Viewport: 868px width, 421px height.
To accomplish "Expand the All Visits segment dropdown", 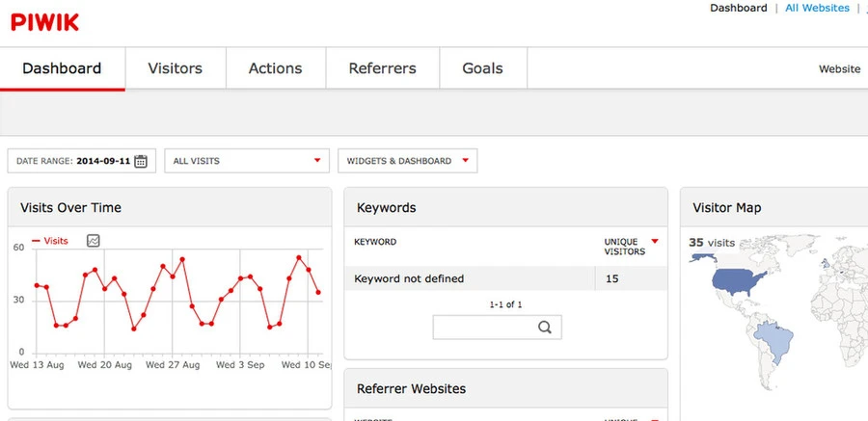I will point(247,161).
